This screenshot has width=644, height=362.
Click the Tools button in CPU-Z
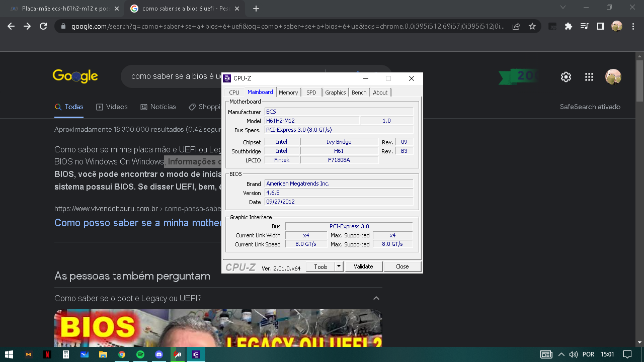point(321,266)
